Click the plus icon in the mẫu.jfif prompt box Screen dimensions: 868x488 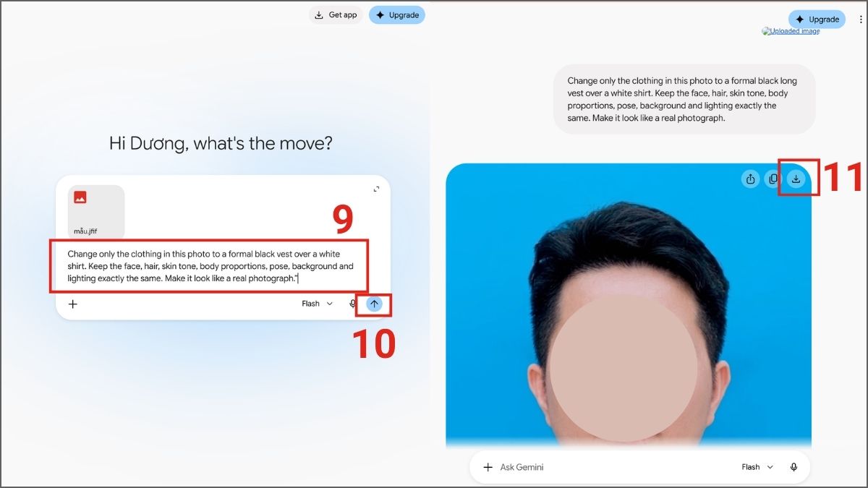pos(73,304)
